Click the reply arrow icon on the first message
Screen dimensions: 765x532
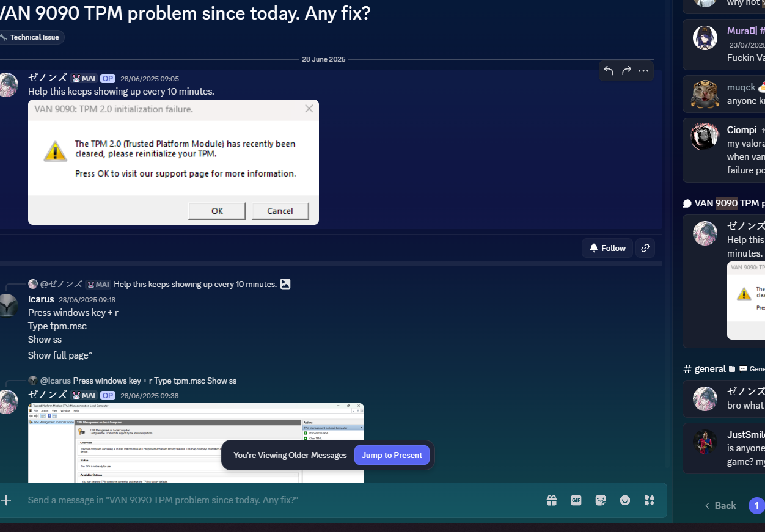click(x=609, y=71)
